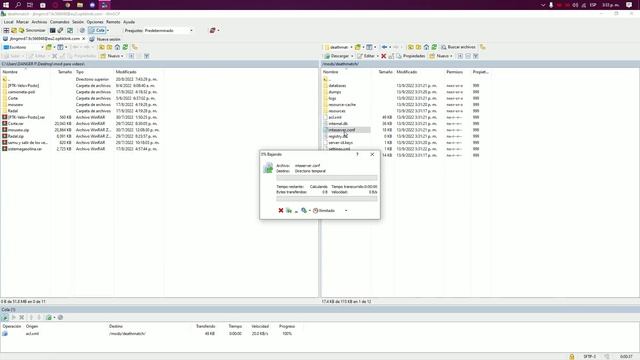Viewport: 640px width, 360px height.
Task: Click the help question mark in download dialog
Action: click(358, 154)
